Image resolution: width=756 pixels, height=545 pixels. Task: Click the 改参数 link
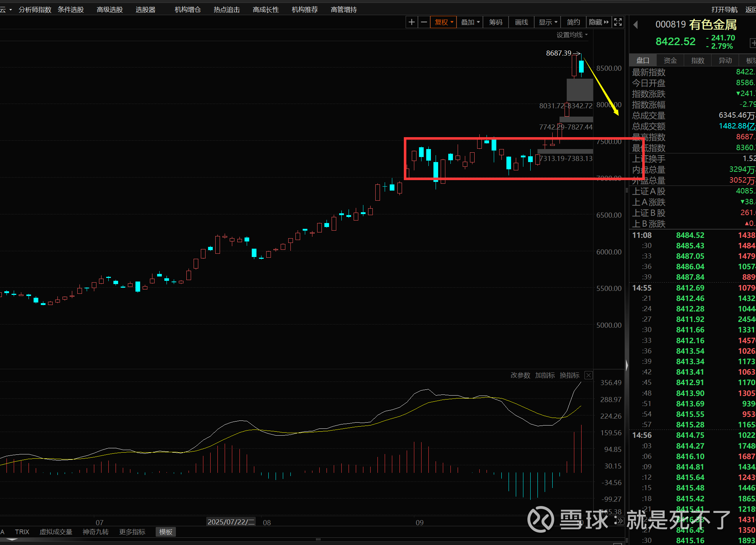click(520, 375)
